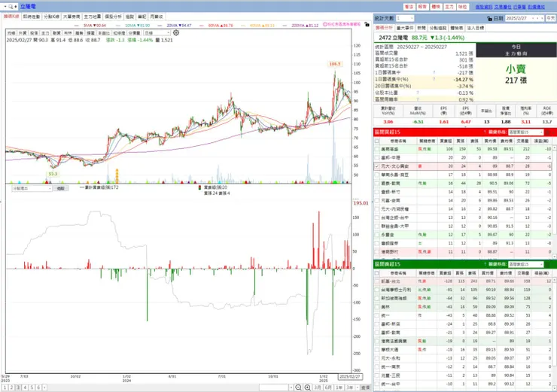This screenshot has height=392, width=557.
Task: Open the 統計天數 dropdown
Action: pyautogui.click(x=405, y=18)
